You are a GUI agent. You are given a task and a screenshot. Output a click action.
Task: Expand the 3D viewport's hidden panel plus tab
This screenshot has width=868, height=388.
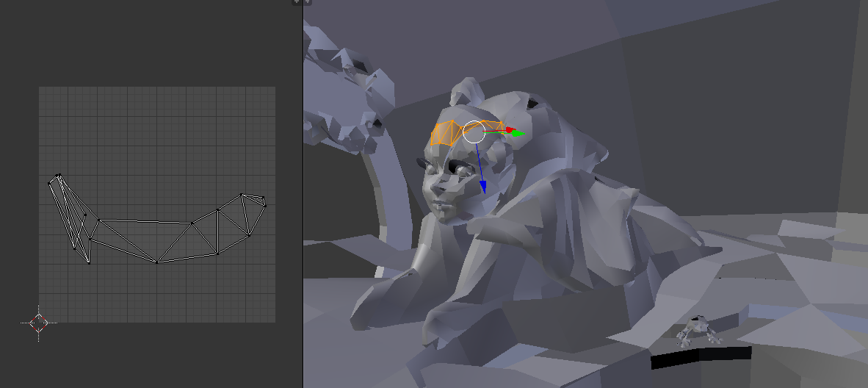(308, 2)
